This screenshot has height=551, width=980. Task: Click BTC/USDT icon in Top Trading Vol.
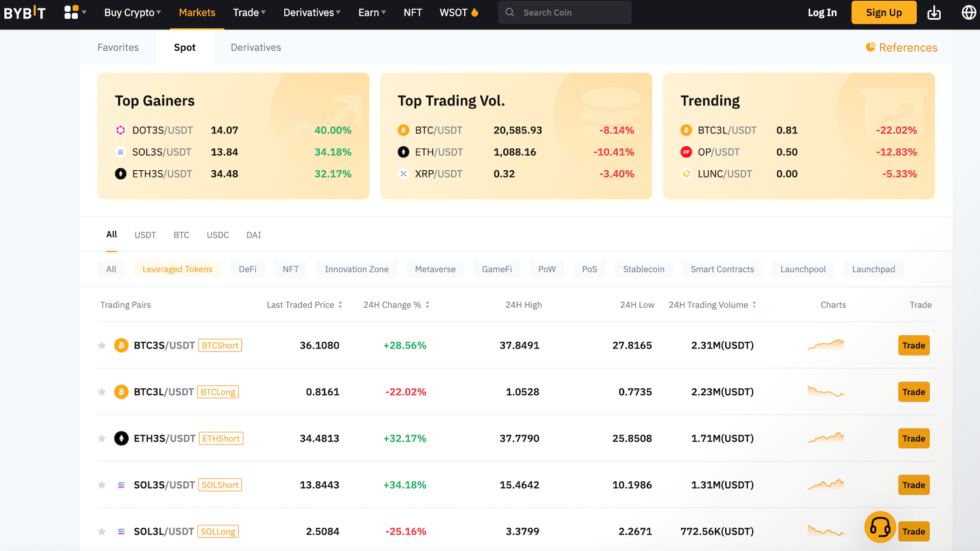pyautogui.click(x=403, y=130)
